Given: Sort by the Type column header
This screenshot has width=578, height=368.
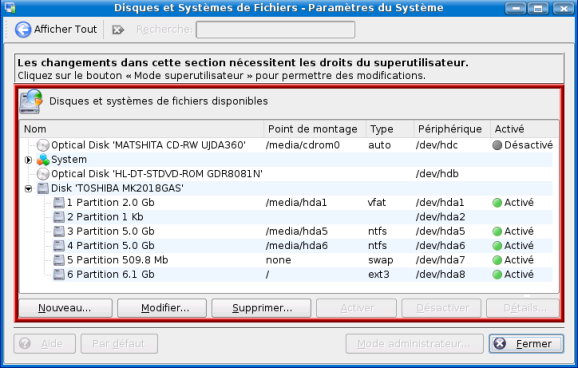Looking at the screenshot, I should (x=390, y=129).
